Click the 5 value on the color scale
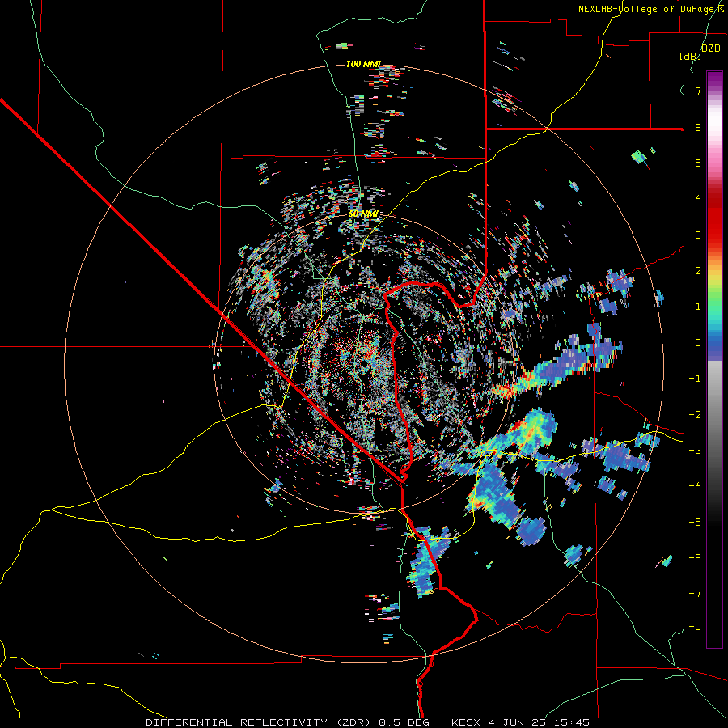This screenshot has width=728, height=728. [698, 163]
